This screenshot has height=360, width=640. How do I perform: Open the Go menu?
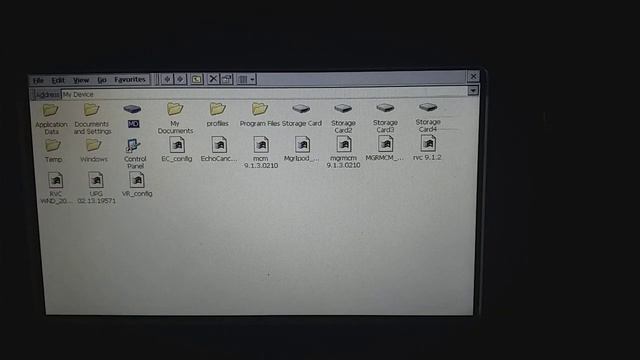[102, 80]
